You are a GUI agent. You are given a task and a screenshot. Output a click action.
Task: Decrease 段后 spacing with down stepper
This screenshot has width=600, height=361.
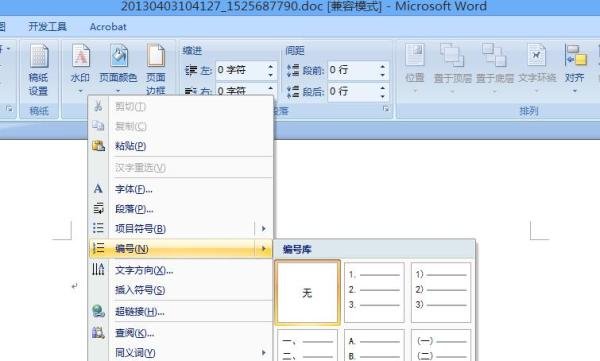tap(383, 96)
